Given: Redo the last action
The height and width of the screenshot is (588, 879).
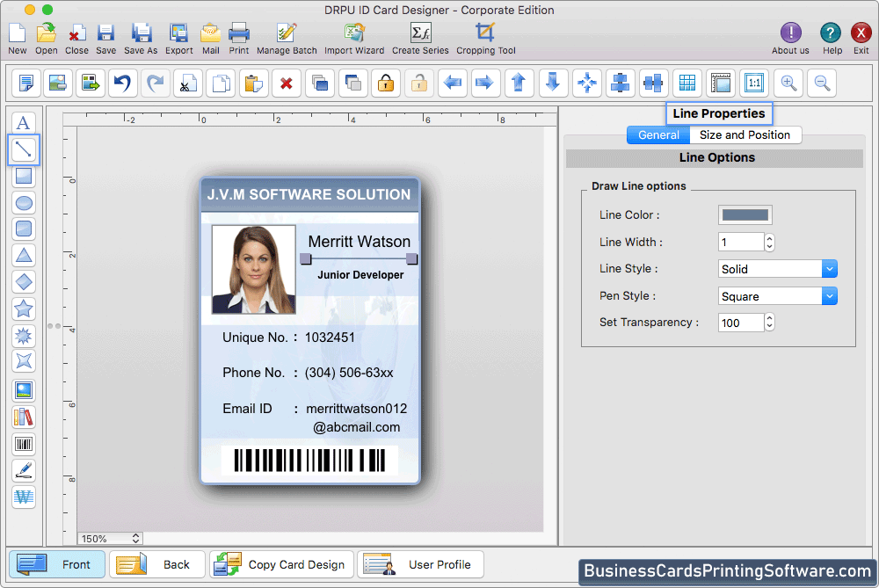Looking at the screenshot, I should 156,83.
